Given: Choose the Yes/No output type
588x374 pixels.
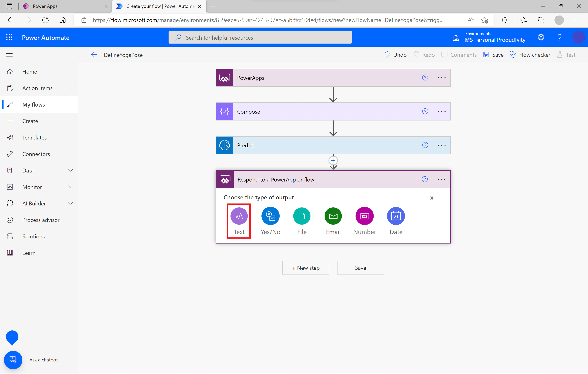Looking at the screenshot, I should coord(270,221).
